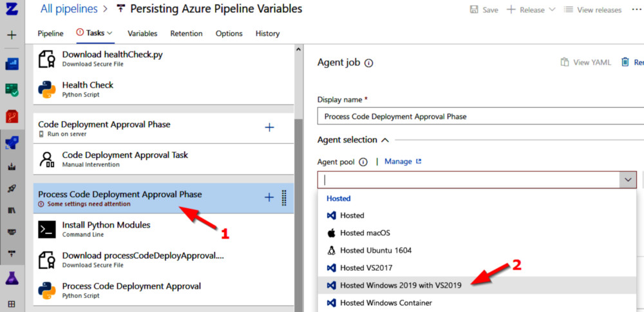Click the pipeline title Persisting Azure Pipeline Variables

click(x=216, y=8)
